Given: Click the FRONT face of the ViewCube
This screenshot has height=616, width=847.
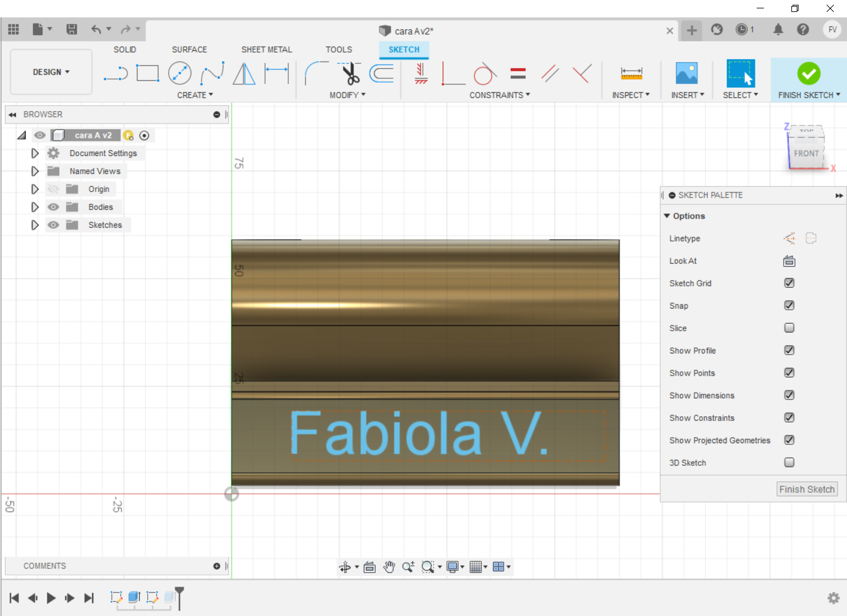Looking at the screenshot, I should point(806,153).
